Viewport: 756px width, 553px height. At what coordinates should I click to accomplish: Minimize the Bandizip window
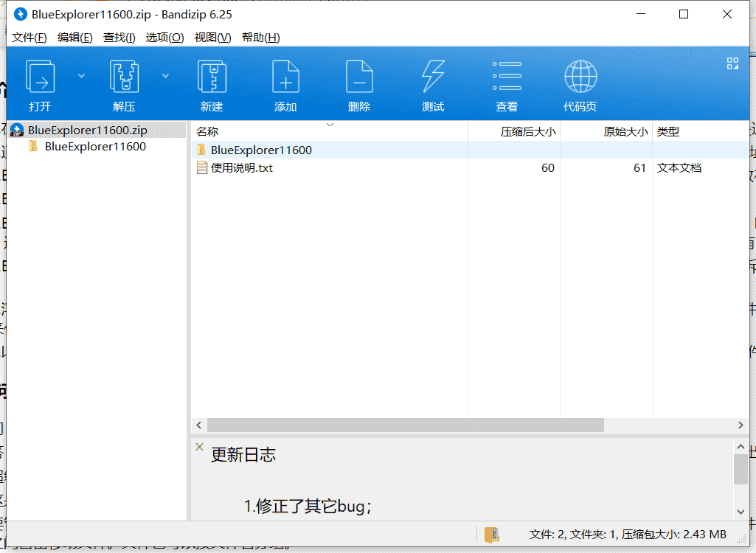tap(641, 14)
